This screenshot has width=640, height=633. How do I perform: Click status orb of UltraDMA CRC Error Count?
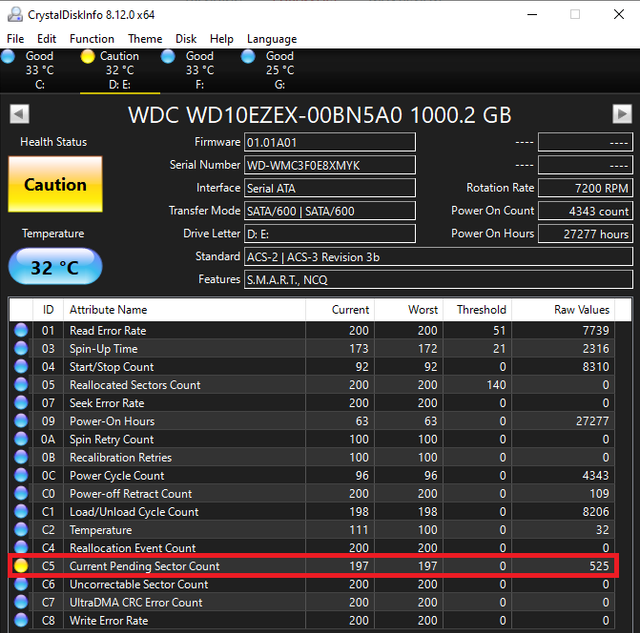click(21, 602)
